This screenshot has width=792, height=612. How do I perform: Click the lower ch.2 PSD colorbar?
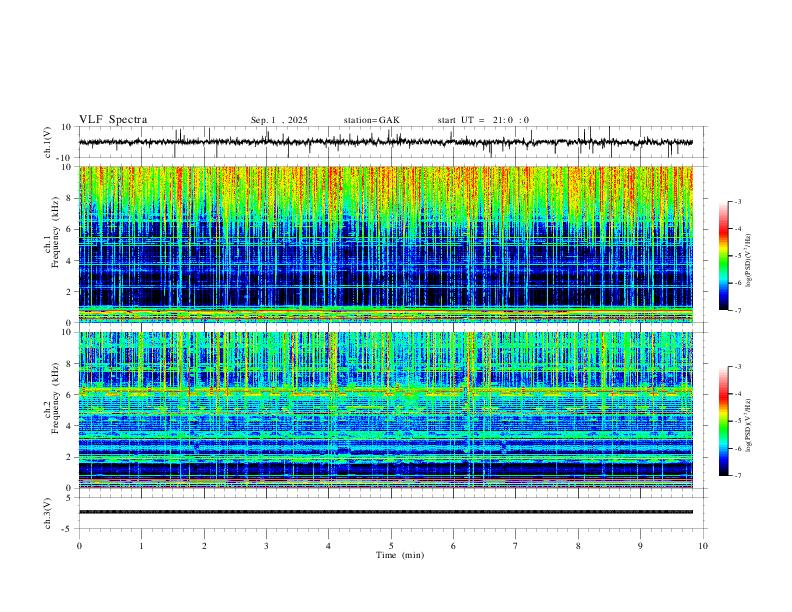(x=724, y=421)
